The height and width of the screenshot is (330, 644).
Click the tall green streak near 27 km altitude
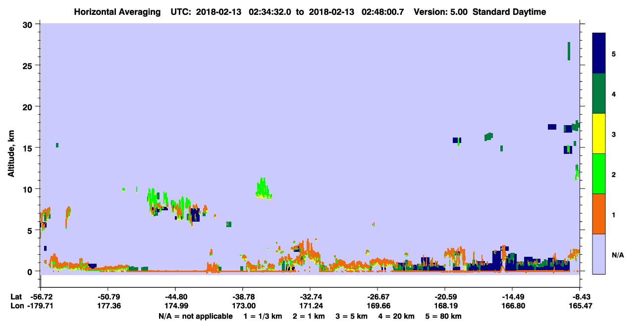tap(569, 51)
